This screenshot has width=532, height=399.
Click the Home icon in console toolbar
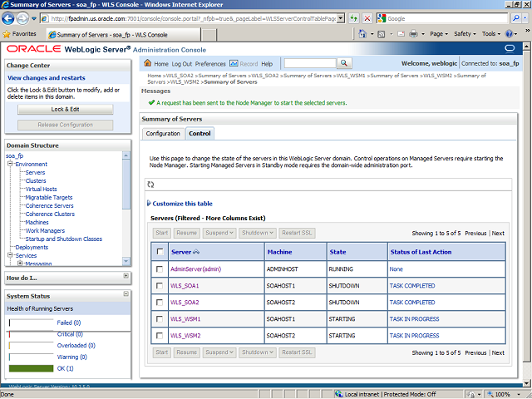(x=148, y=64)
